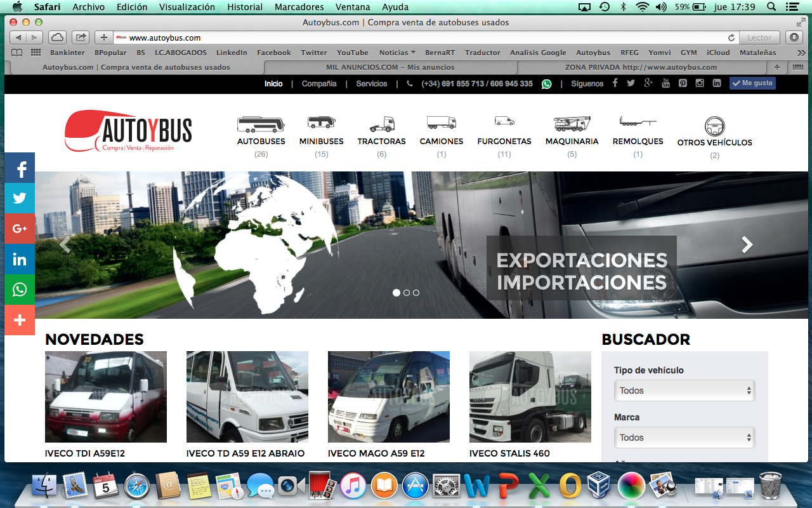Image resolution: width=812 pixels, height=508 pixels.
Task: Open the Historial menu
Action: [x=245, y=7]
